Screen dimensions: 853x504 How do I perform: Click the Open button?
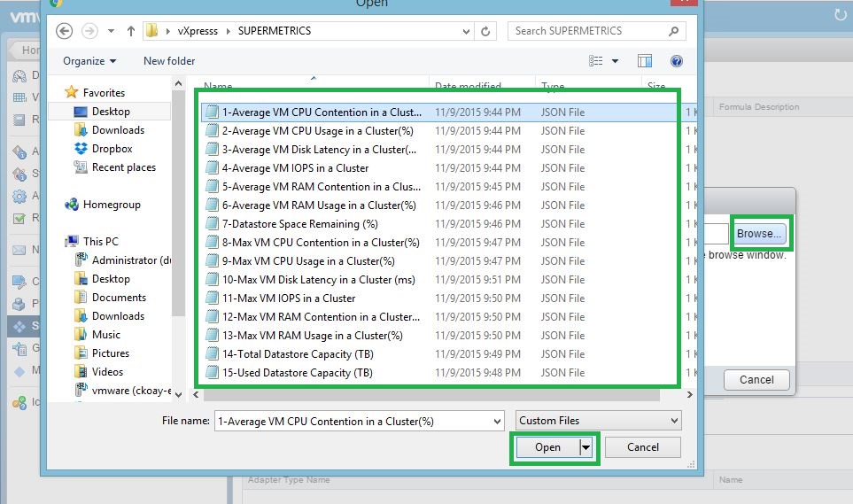(547, 447)
